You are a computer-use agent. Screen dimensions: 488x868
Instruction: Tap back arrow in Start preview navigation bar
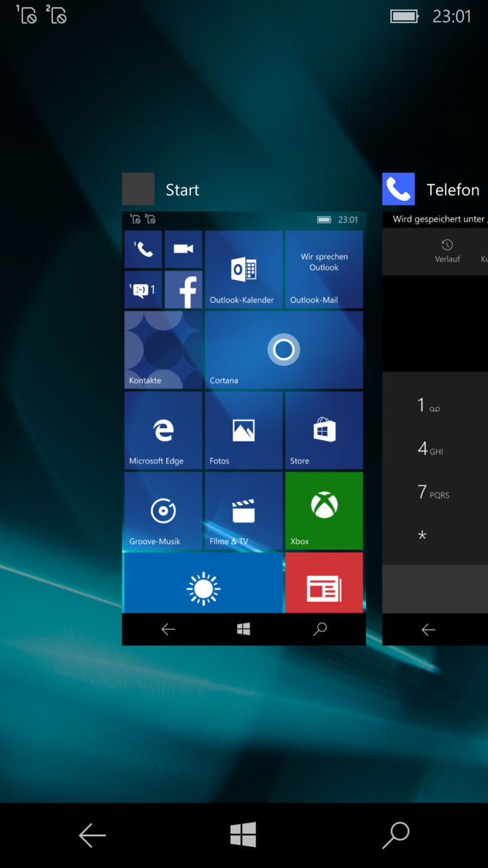click(x=168, y=629)
